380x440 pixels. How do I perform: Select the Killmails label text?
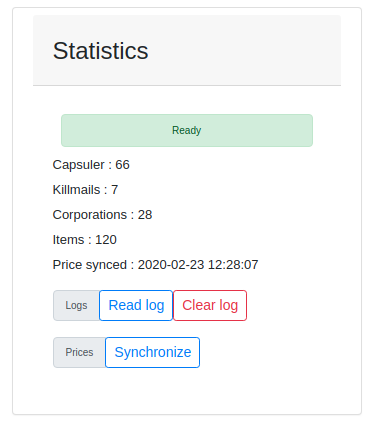coord(76,190)
